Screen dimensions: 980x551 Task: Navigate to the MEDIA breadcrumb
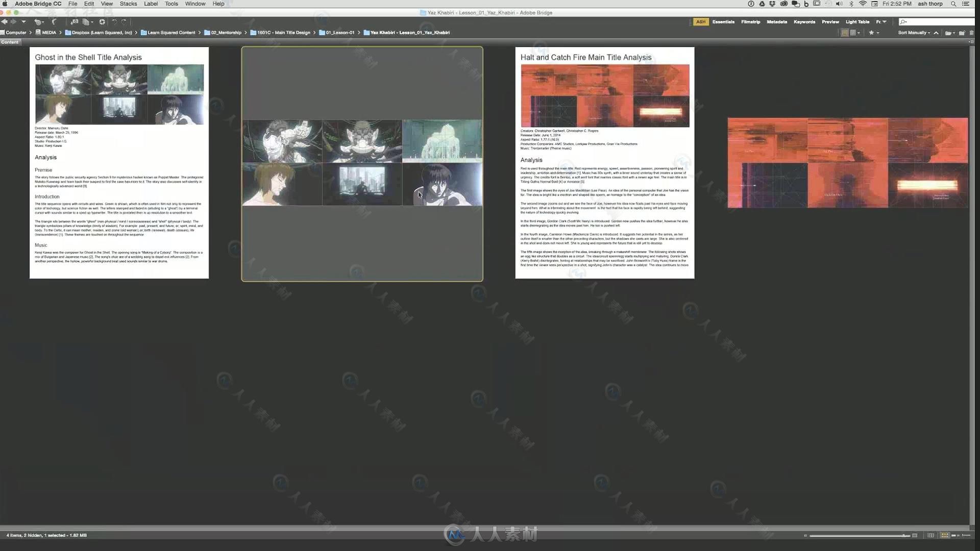tap(46, 33)
